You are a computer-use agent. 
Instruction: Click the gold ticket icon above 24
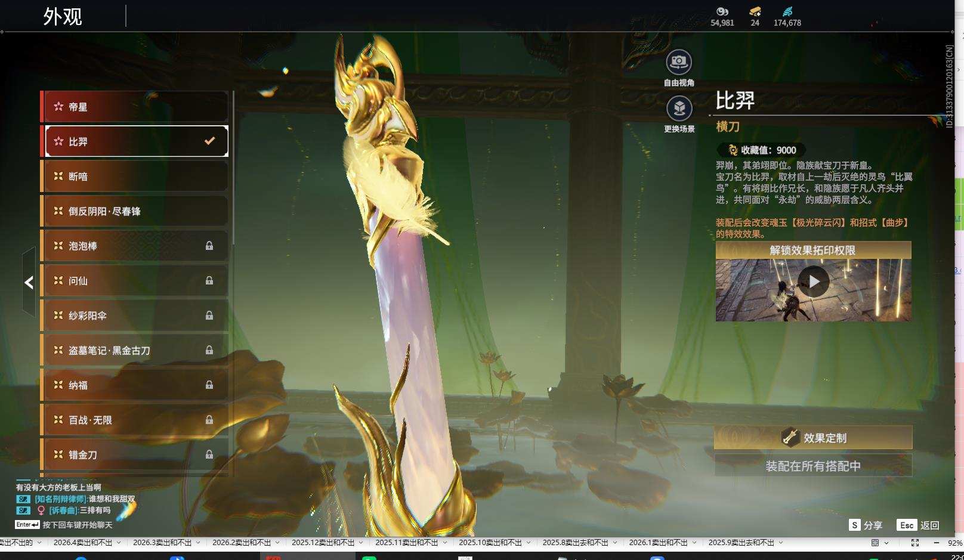[755, 11]
